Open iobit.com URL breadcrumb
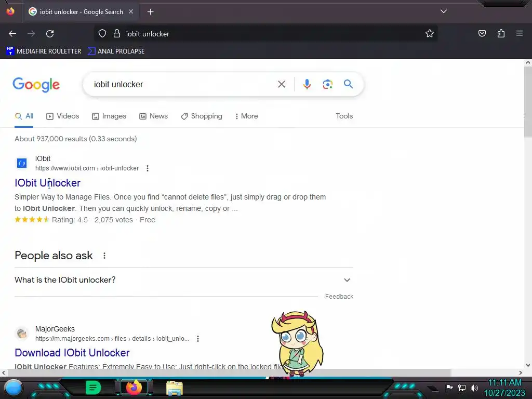This screenshot has width=532, height=399. tap(87, 168)
